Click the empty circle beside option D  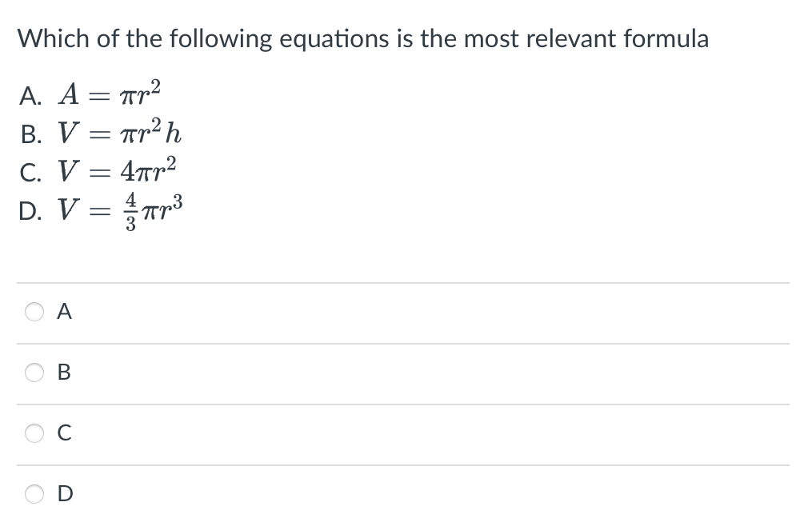pos(34,493)
